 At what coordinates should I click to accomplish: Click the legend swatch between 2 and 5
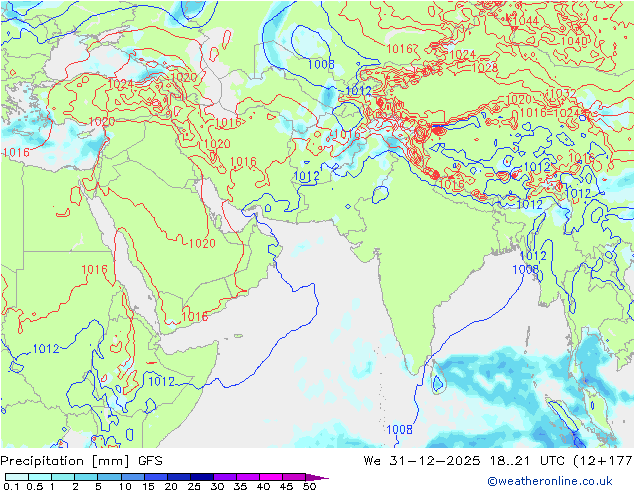[x=86, y=477]
